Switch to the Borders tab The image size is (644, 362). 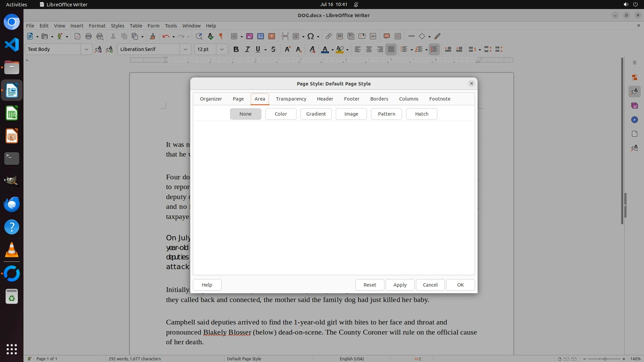tap(379, 99)
